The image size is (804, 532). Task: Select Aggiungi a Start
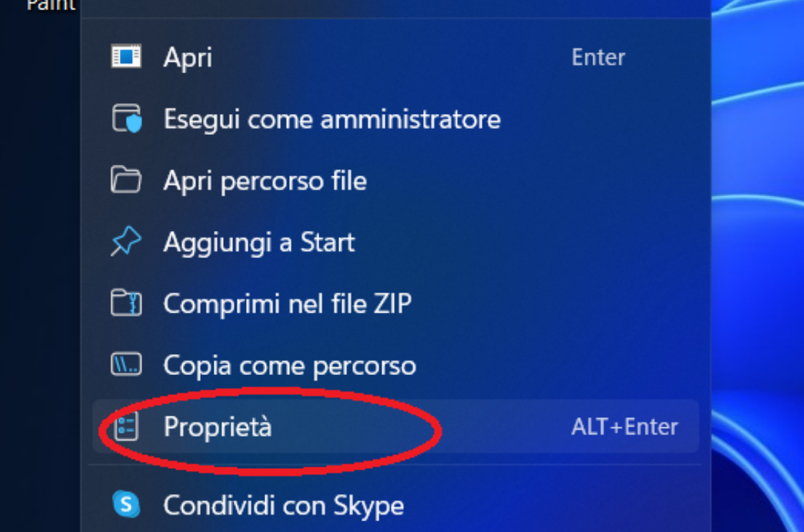tap(259, 242)
